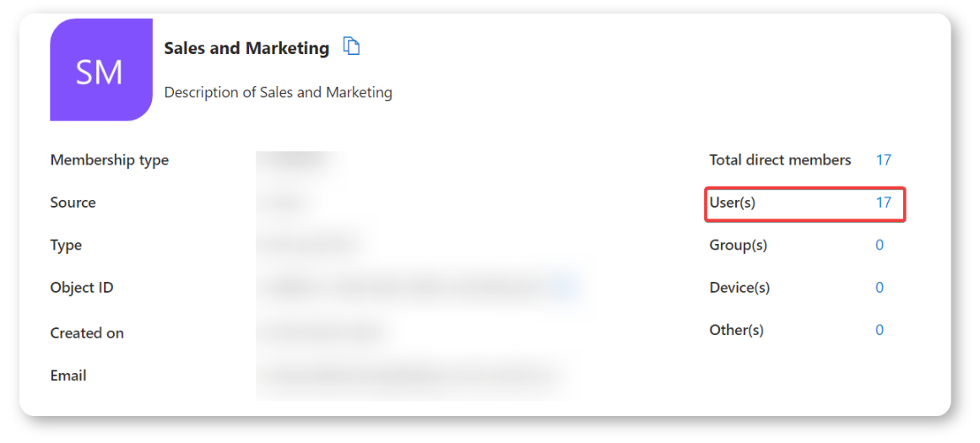
Task: Click the User(s) label in the highlighted row
Action: pos(733,203)
